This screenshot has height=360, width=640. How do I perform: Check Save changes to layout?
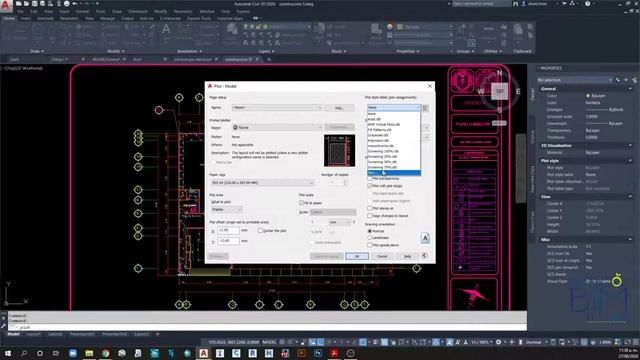[370, 216]
